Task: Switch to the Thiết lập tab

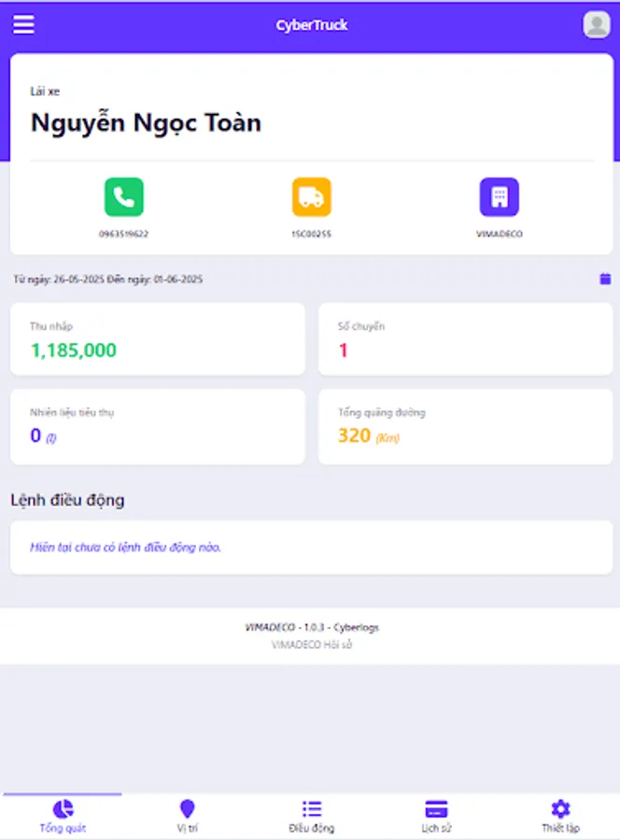Action: [560, 817]
